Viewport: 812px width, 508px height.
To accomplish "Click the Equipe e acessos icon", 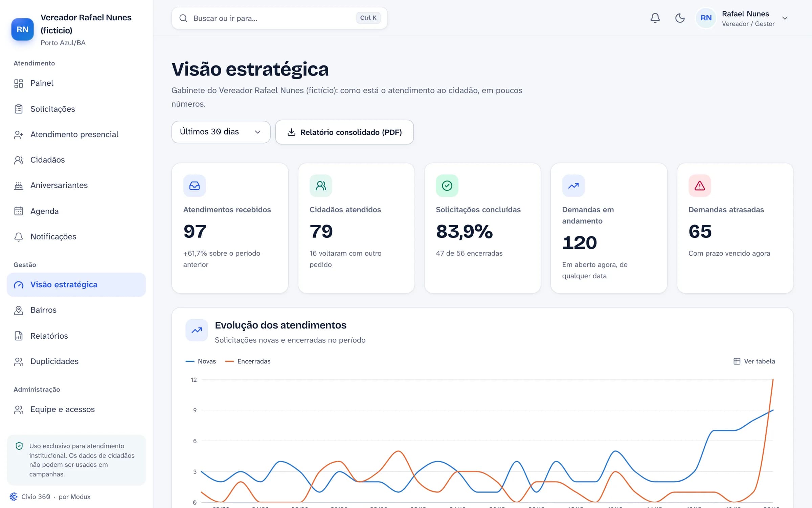I will coord(19,410).
